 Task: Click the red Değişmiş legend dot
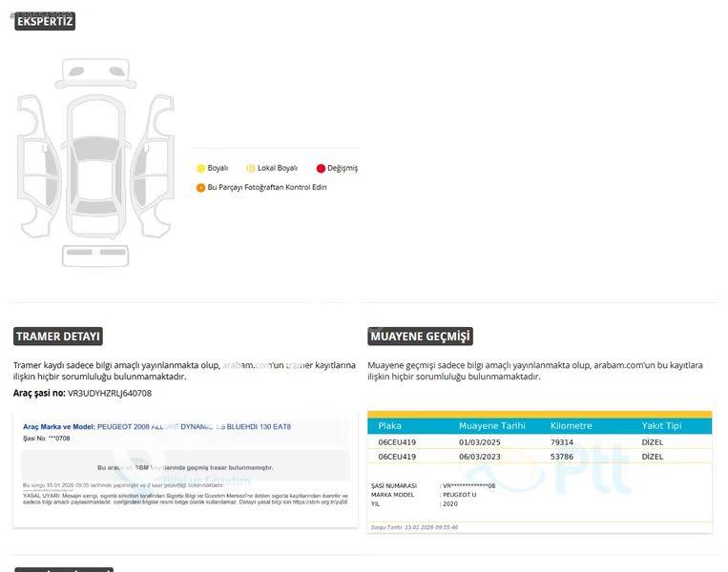coord(321,169)
